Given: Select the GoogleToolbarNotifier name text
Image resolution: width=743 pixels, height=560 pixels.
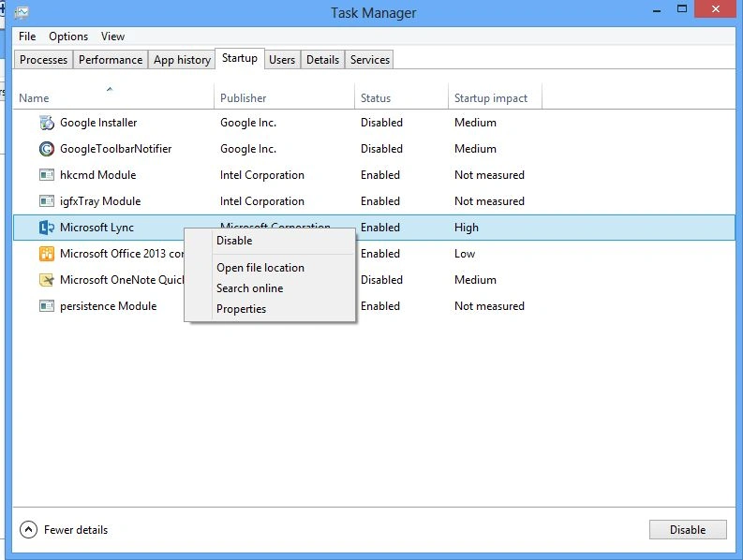Looking at the screenshot, I should click(x=115, y=149).
